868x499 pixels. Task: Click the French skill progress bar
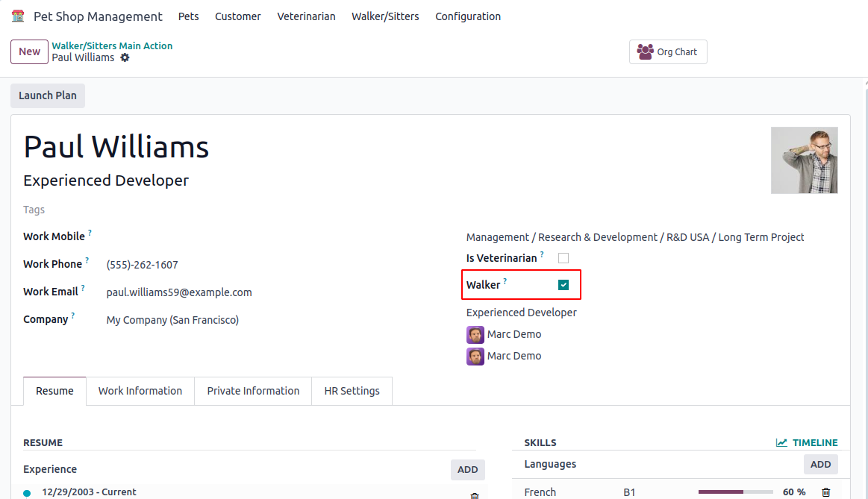point(735,492)
